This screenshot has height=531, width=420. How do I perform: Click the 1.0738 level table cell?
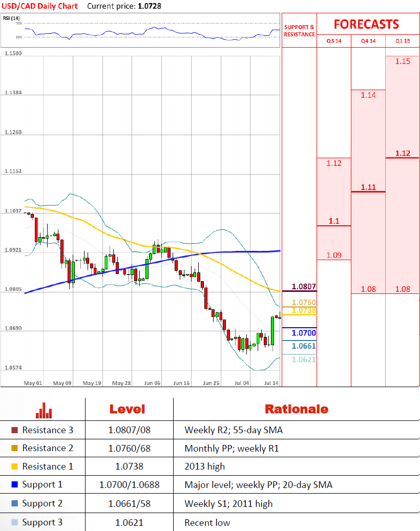coord(130,466)
